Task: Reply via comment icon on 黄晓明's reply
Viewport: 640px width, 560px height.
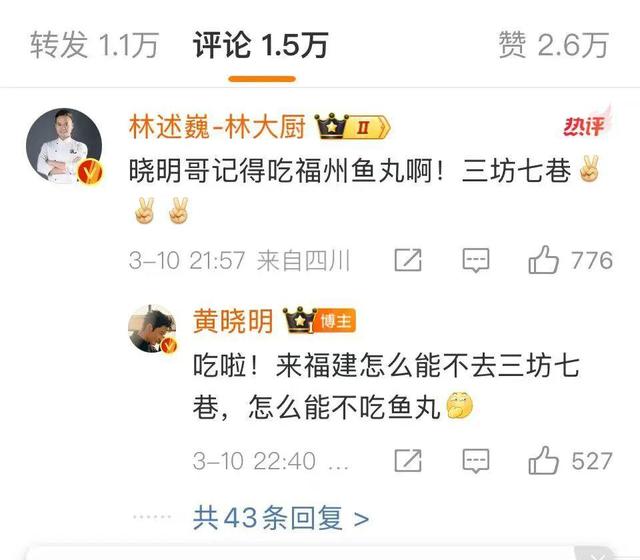Action: click(x=476, y=461)
